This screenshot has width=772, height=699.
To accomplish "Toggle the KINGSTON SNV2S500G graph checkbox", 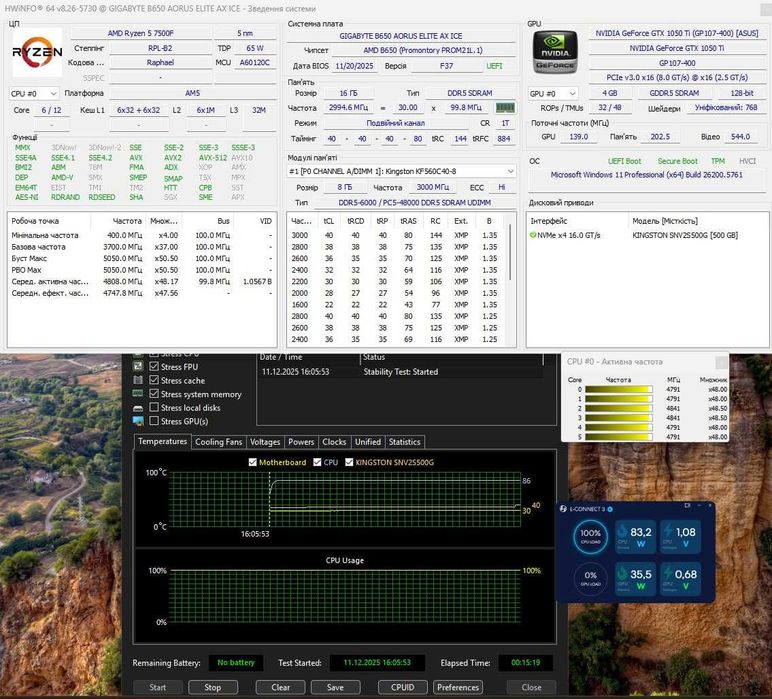I will (349, 462).
